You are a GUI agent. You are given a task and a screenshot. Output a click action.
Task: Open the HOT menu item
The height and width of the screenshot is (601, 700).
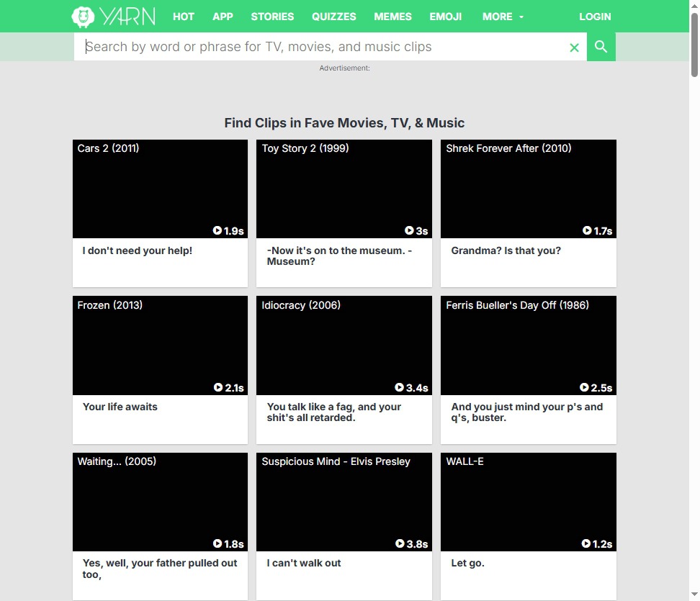[184, 17]
